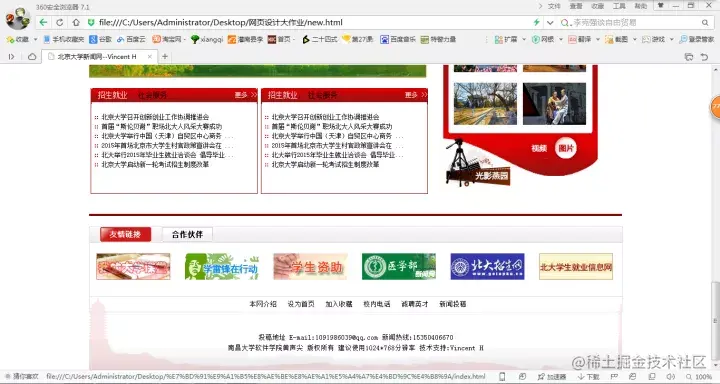Expand the 截图 screenshot dropdown
The width and height of the screenshot is (720, 384).
click(x=635, y=40)
